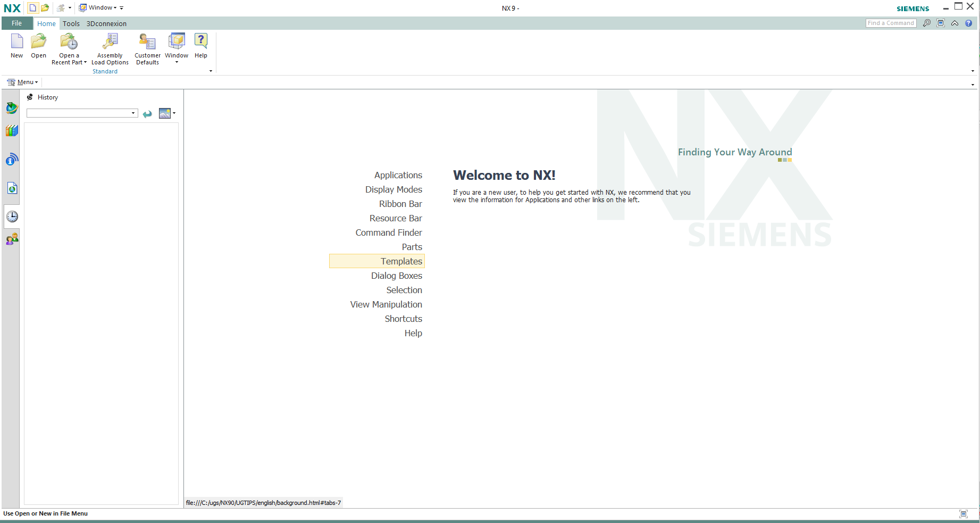Open the Selection link
Screen dimensions: 980x523
click(x=404, y=290)
